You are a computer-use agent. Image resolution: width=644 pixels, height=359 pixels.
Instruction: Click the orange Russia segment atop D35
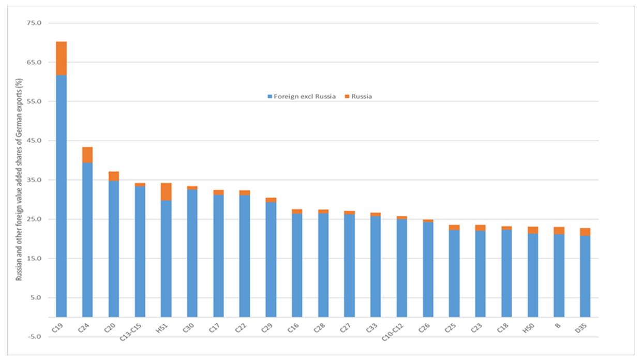[585, 232]
